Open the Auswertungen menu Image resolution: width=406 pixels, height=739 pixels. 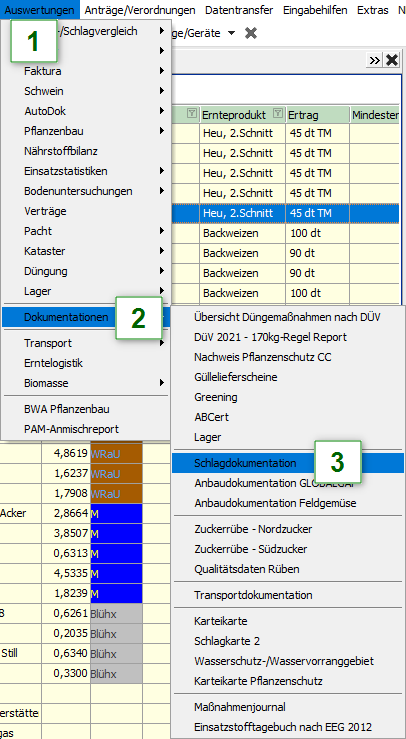point(40,10)
